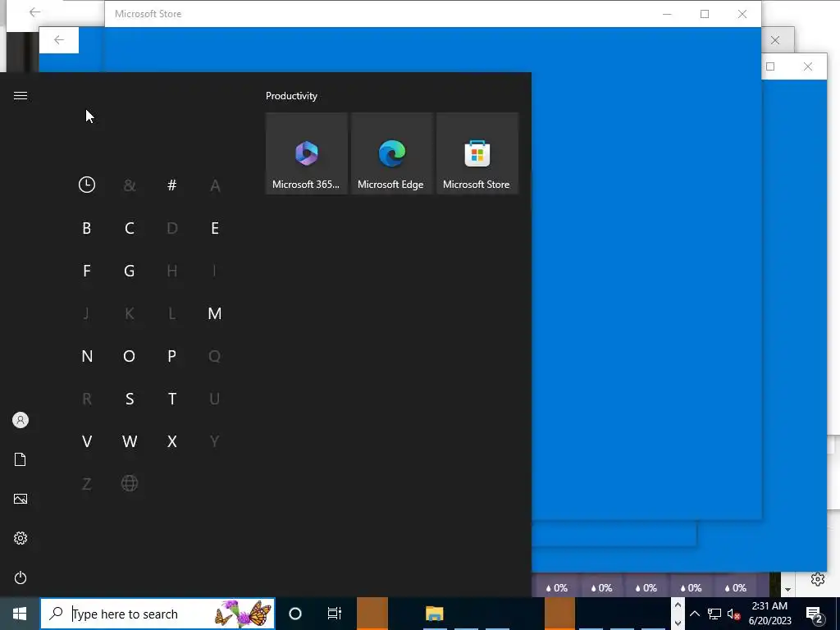Screen dimensions: 840x630
Task: Focus the Type here to search box
Action: [x=157, y=614]
